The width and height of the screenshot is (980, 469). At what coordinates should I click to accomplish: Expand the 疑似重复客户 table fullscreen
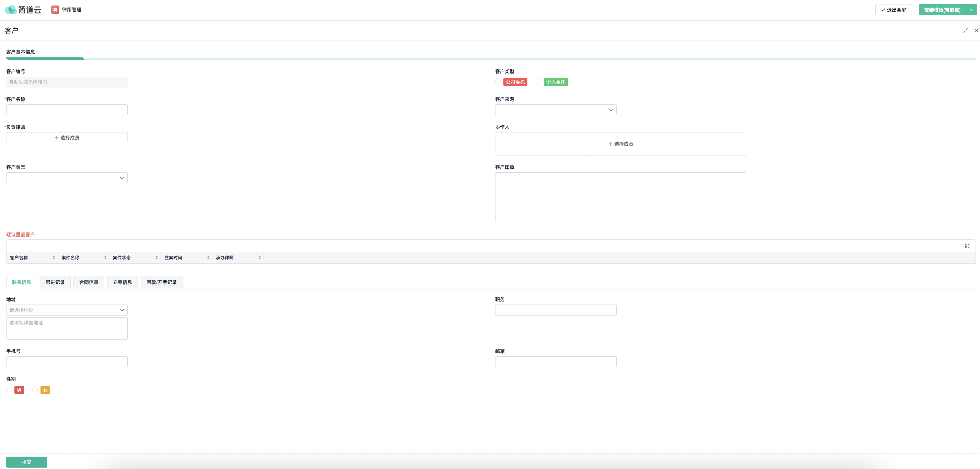[967, 246]
